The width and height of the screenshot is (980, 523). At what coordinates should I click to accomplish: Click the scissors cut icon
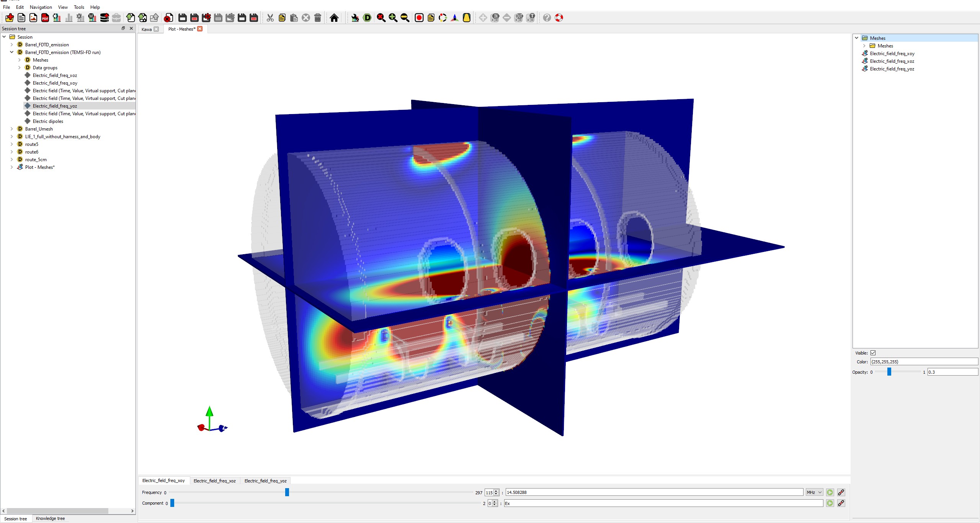pos(270,18)
